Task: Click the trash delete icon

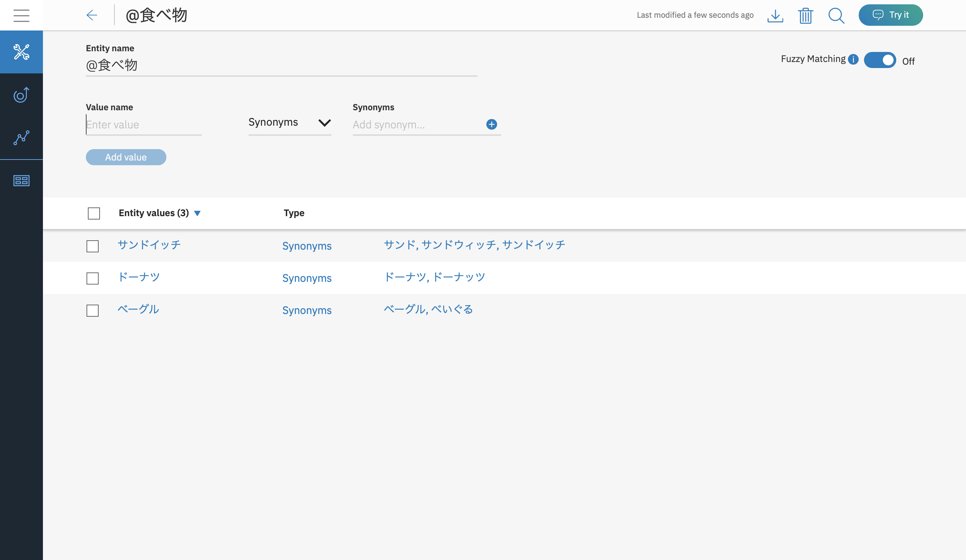Action: coord(805,16)
